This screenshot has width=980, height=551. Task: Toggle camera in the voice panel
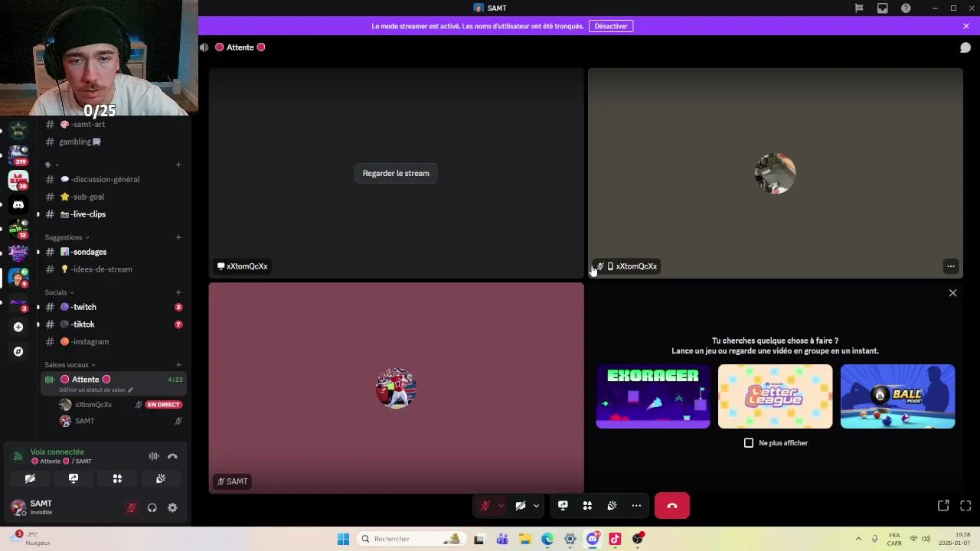point(30,478)
